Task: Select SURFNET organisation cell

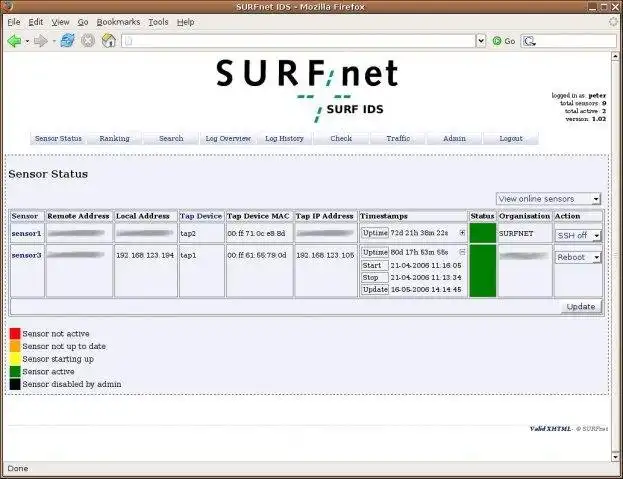Action: [x=516, y=234]
